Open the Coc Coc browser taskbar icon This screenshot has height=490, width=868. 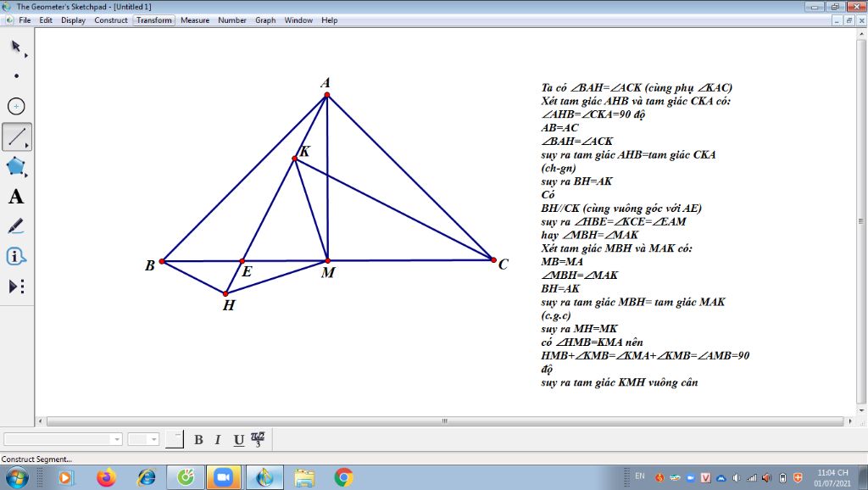186,477
